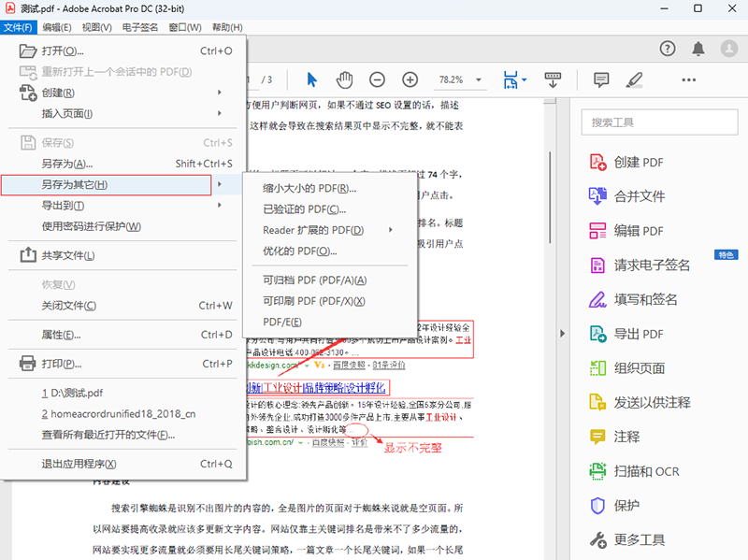Open 合并文件 tool
748x560 pixels.
tap(626, 196)
